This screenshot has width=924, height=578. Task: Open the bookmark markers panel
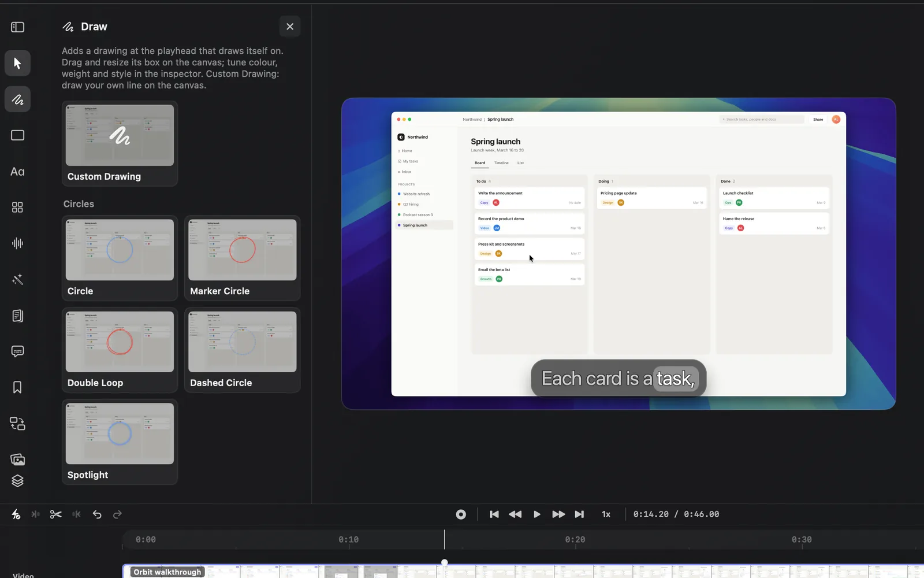coord(17,387)
